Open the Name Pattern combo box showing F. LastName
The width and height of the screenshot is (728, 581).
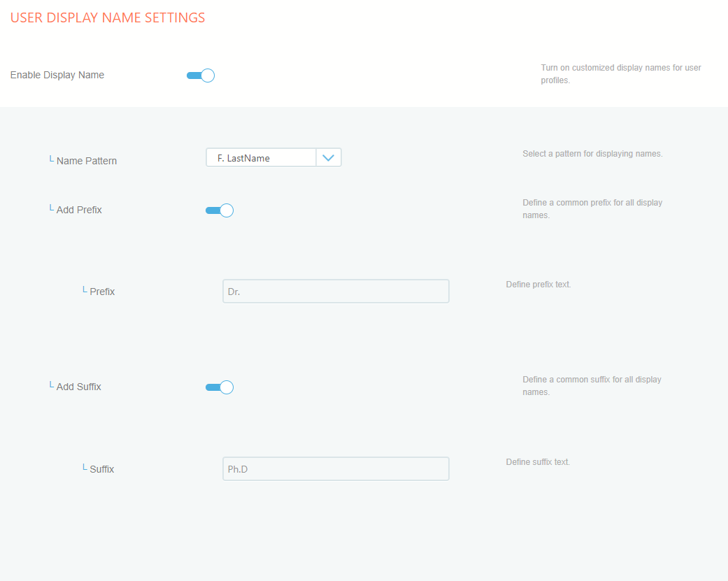click(x=261, y=158)
